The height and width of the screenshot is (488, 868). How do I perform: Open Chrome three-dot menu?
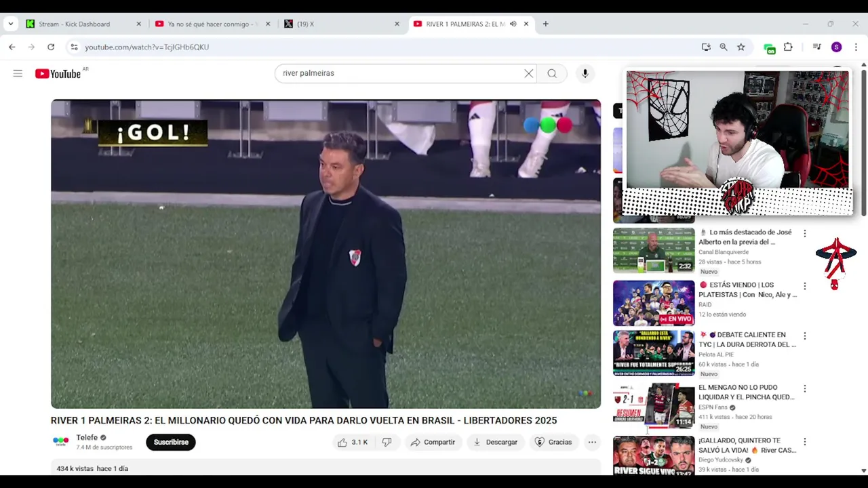856,47
